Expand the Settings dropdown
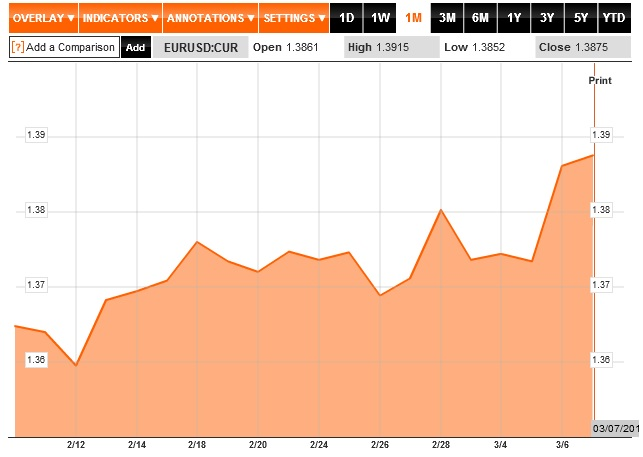 click(293, 18)
